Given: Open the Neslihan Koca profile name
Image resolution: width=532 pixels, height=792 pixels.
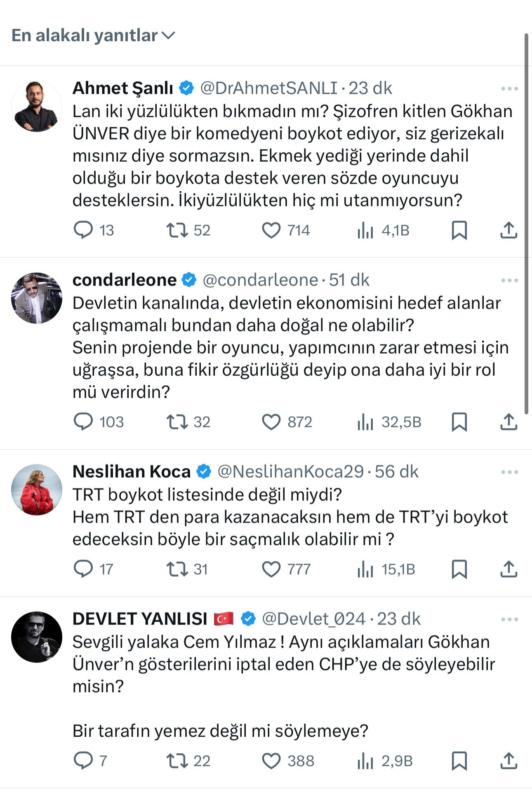Looking at the screenshot, I should click(x=131, y=471).
